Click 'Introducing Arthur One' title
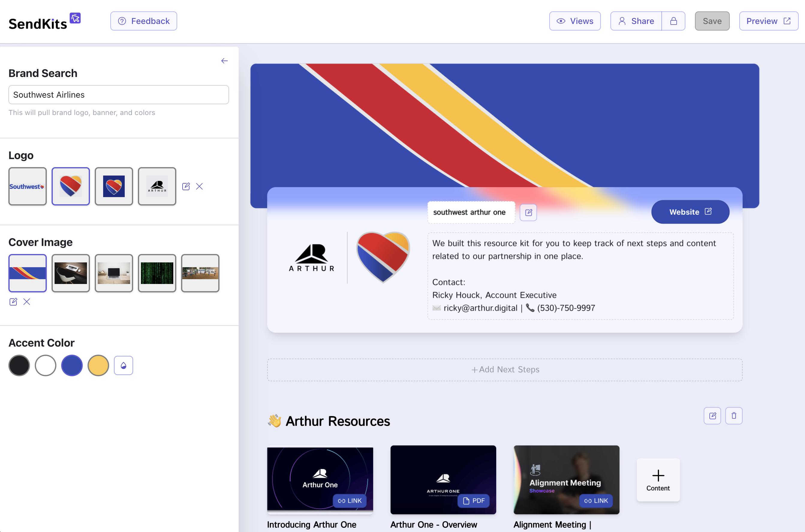 pyautogui.click(x=312, y=525)
